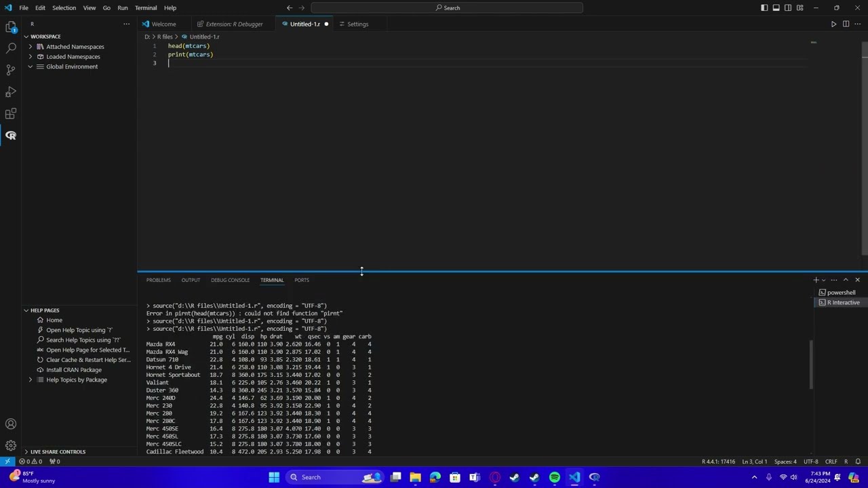Image resolution: width=868 pixels, height=488 pixels.
Task: Select the powershell terminal entry
Action: point(840,293)
